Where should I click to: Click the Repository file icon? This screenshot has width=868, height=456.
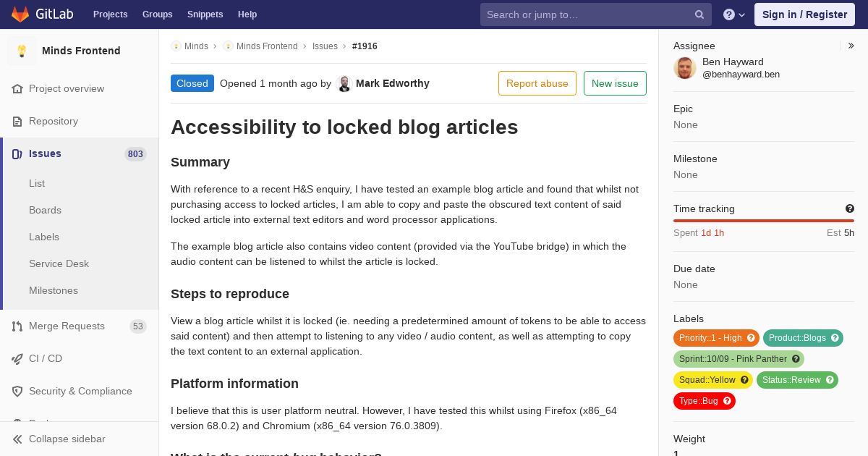point(17,121)
